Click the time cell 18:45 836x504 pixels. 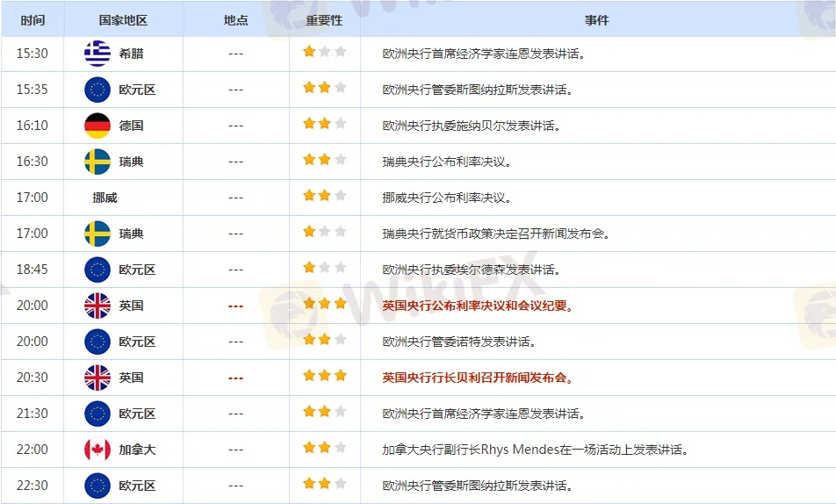tap(32, 270)
